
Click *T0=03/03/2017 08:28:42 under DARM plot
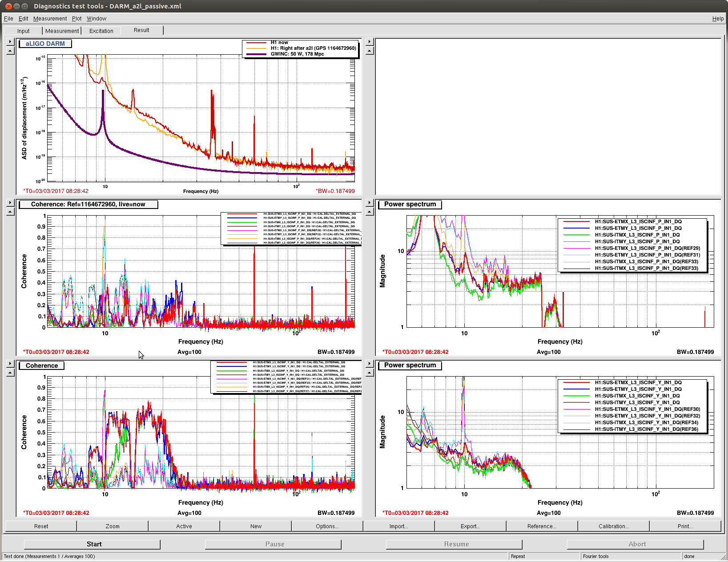point(56,191)
